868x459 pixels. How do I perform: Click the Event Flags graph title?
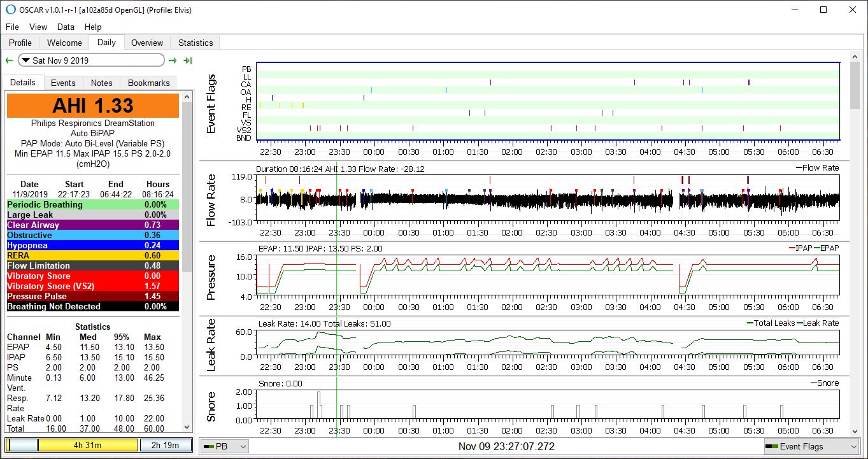[211, 104]
